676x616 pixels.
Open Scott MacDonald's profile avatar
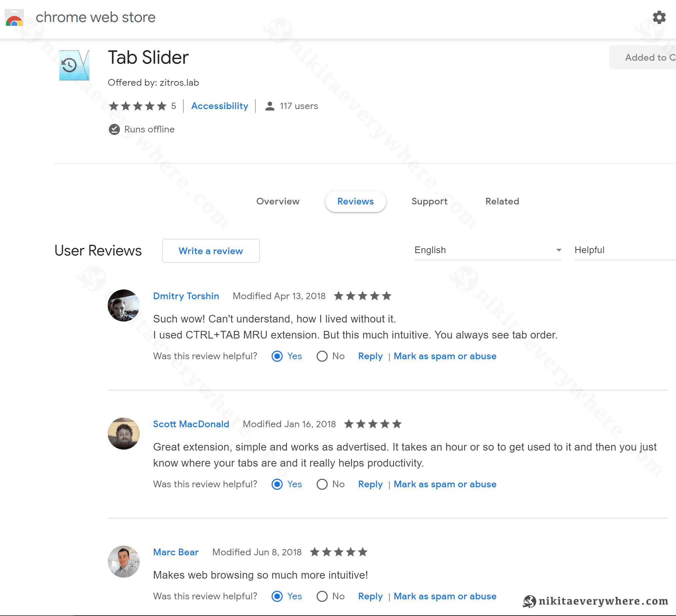point(123,434)
